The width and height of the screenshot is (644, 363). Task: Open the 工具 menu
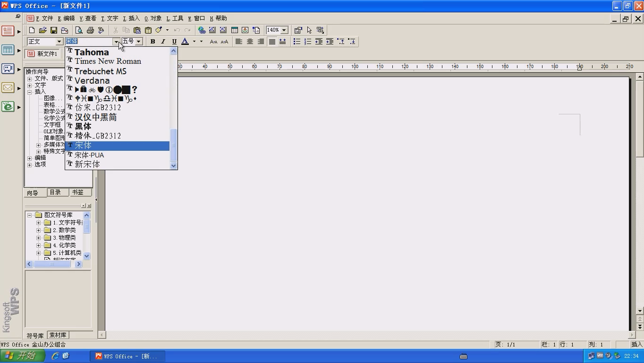coord(175,18)
